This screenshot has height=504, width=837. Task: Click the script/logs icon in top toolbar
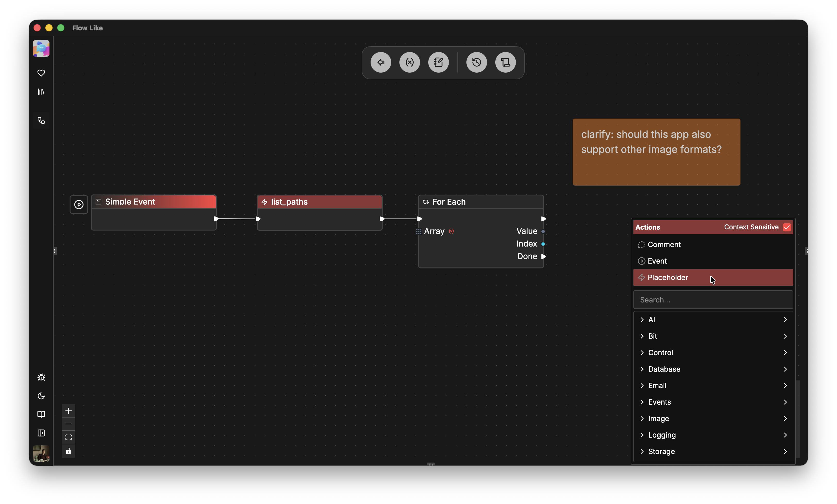click(505, 62)
